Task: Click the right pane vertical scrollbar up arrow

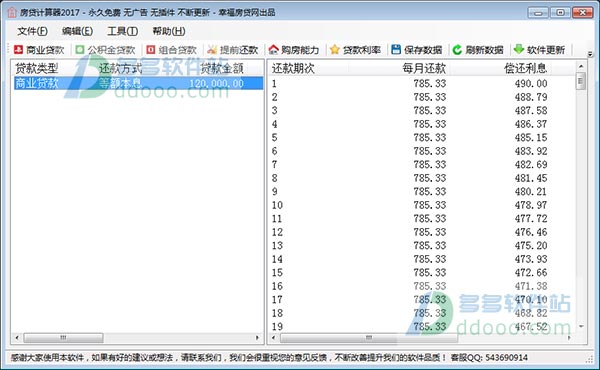Action: click(581, 67)
